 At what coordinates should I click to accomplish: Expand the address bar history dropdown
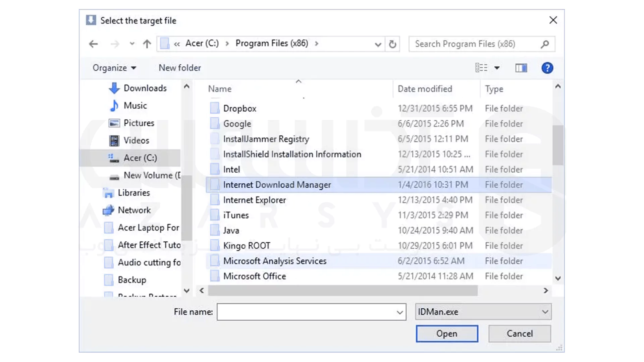378,44
